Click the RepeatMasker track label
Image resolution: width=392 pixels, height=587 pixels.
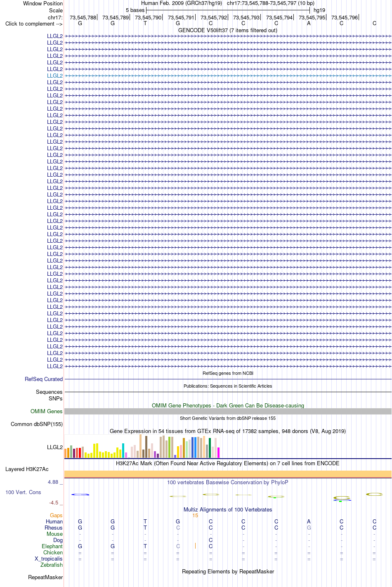click(x=45, y=577)
